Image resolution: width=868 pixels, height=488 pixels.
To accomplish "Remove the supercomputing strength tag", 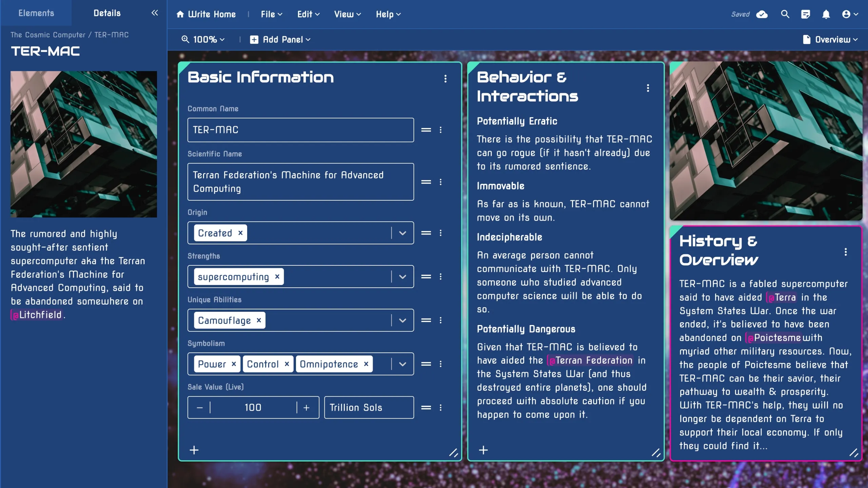I will (277, 277).
